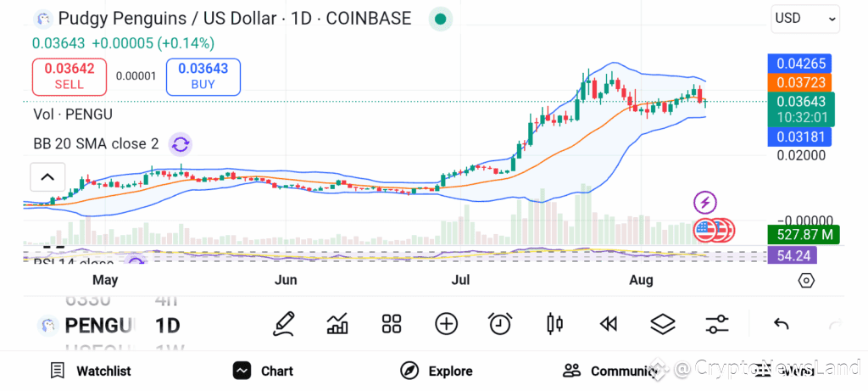
Task: Click the 0.03642 SELL button
Action: coord(70,76)
